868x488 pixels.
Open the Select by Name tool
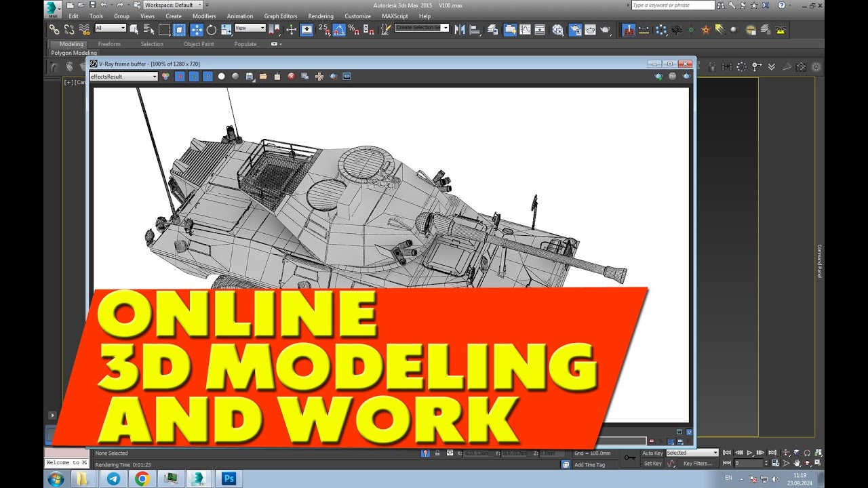point(149,30)
